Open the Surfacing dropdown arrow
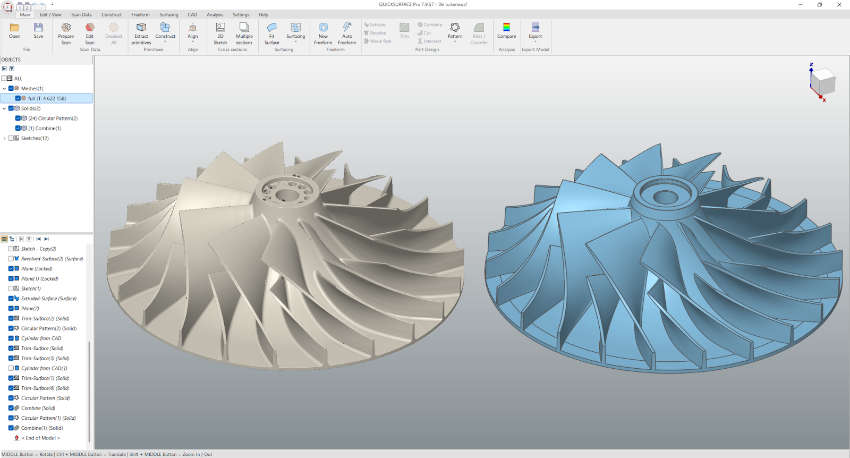Screen dimensions: 850x458 (x=295, y=42)
